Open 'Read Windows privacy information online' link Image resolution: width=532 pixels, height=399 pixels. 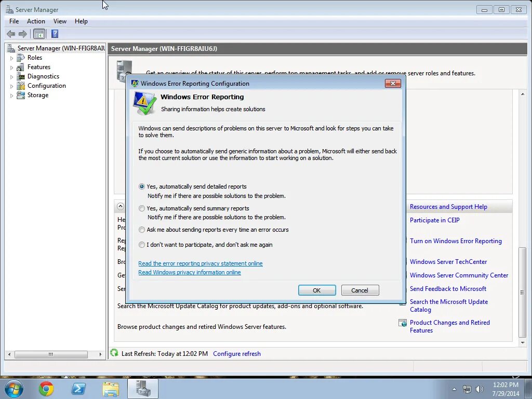pyautogui.click(x=190, y=272)
